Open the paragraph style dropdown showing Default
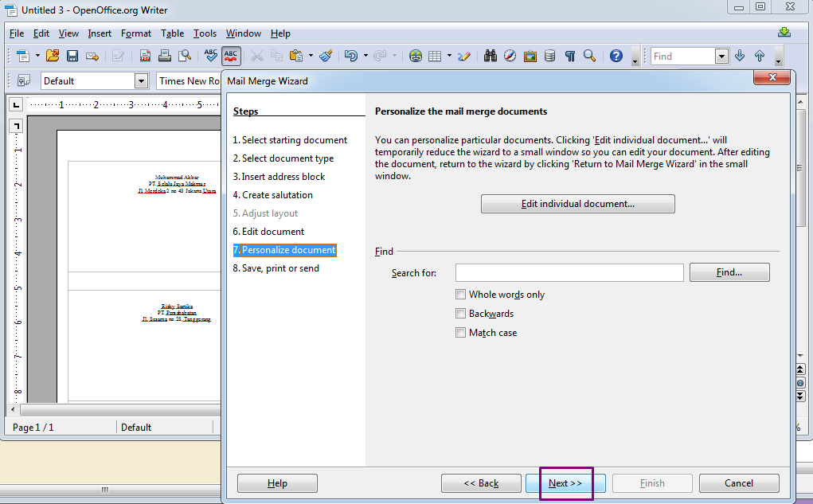This screenshot has height=504, width=813. click(141, 80)
